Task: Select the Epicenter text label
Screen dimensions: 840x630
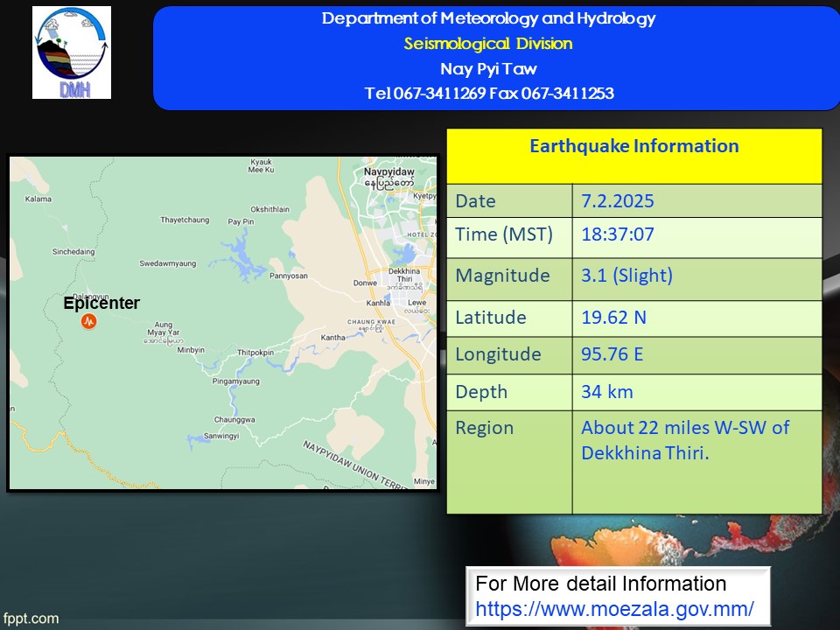Action: pyautogui.click(x=101, y=304)
